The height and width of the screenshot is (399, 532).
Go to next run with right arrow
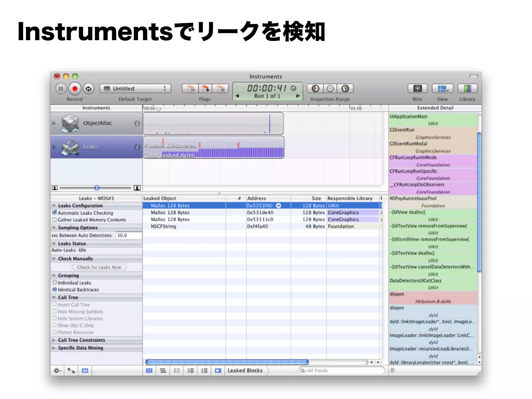[298, 96]
